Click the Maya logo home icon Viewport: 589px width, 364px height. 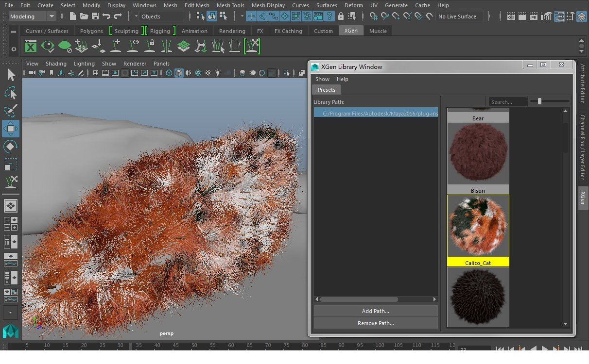(11, 331)
